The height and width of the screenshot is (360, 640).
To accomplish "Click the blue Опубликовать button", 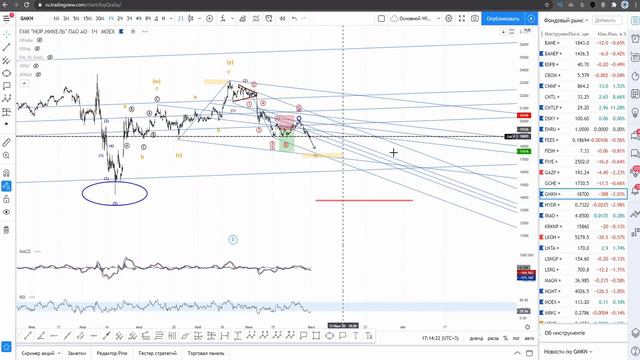I will coord(503,18).
